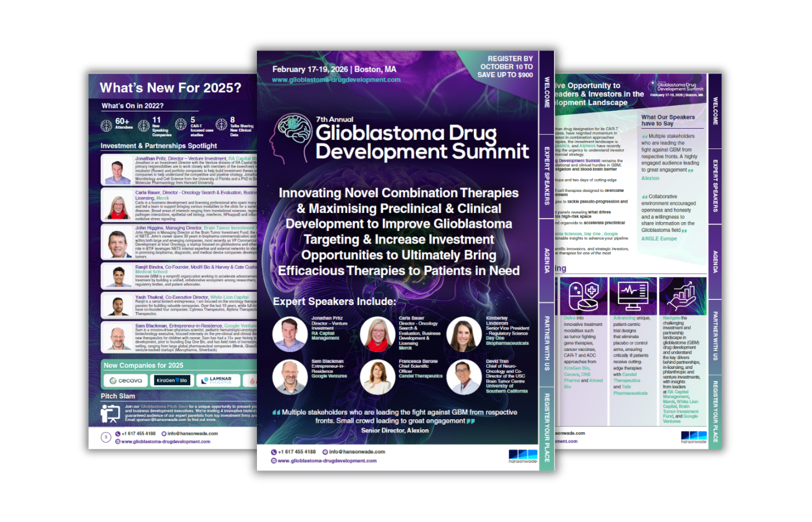Click the presenter icon beside Pitch Slam text
This screenshot has width=812, height=522.
click(x=110, y=413)
